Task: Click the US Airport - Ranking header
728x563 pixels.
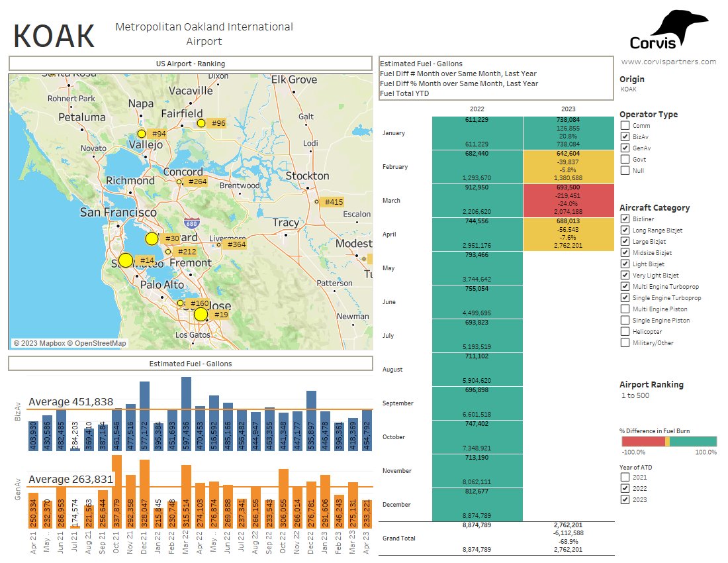Action: coord(190,63)
